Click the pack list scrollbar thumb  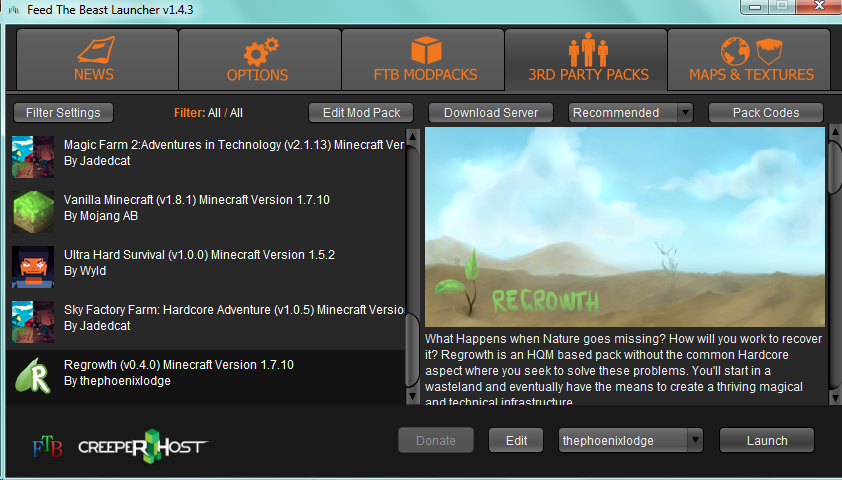412,349
